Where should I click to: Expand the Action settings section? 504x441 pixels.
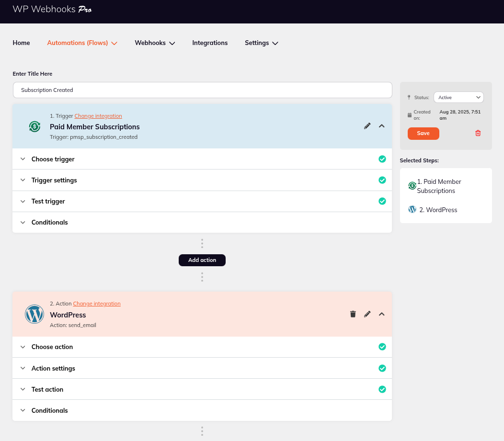coord(202,368)
